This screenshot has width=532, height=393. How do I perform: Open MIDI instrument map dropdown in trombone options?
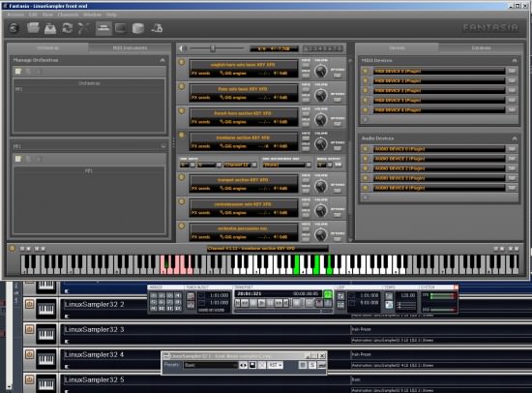point(287,165)
